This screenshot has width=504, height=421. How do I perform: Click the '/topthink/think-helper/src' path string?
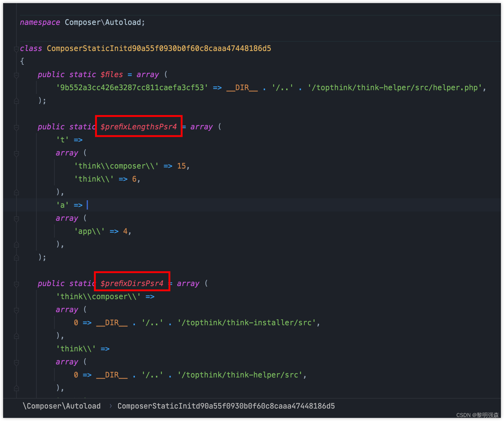pyautogui.click(x=240, y=375)
